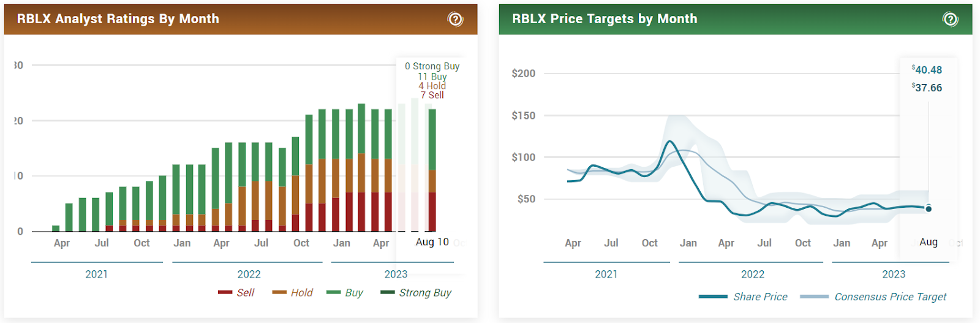The height and width of the screenshot is (323, 980).
Task: Click the '11 Buy' tooltip line
Action: (432, 76)
